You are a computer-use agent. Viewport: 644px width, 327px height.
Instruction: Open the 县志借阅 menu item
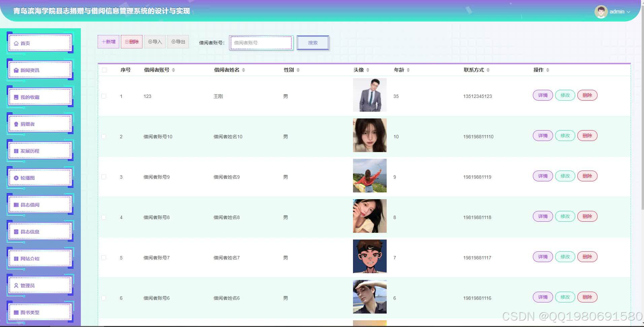[40, 205]
